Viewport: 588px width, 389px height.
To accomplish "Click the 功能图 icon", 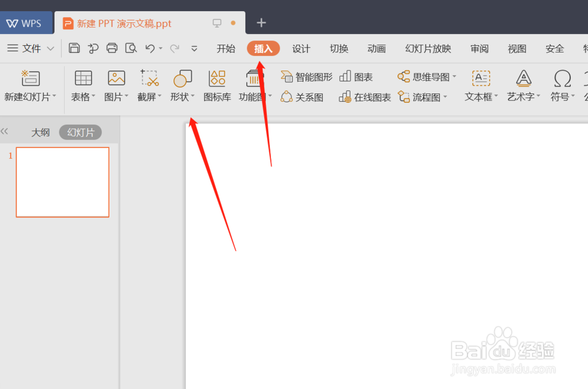I will pyautogui.click(x=255, y=78).
